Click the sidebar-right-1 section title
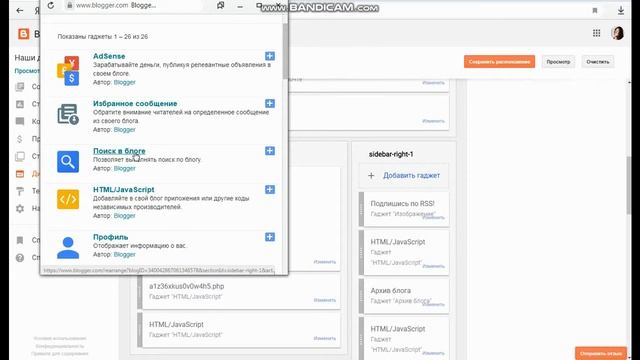Viewport: 640px width, 360px height. 391,154
